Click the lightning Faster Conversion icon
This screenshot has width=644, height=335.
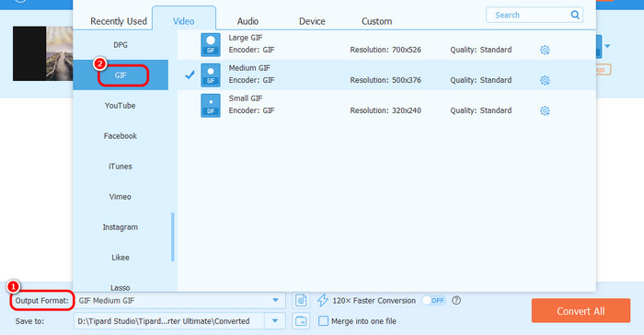point(323,300)
